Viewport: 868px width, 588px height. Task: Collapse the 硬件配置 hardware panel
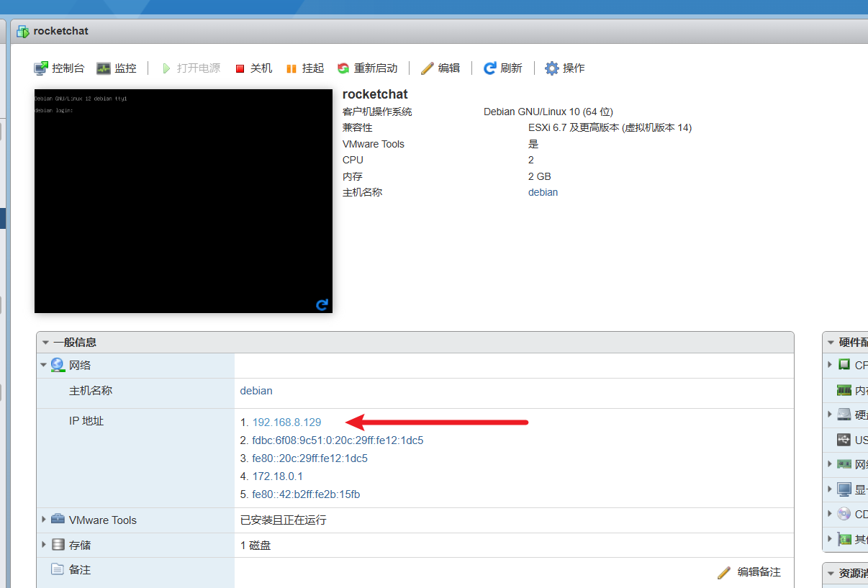click(x=831, y=343)
